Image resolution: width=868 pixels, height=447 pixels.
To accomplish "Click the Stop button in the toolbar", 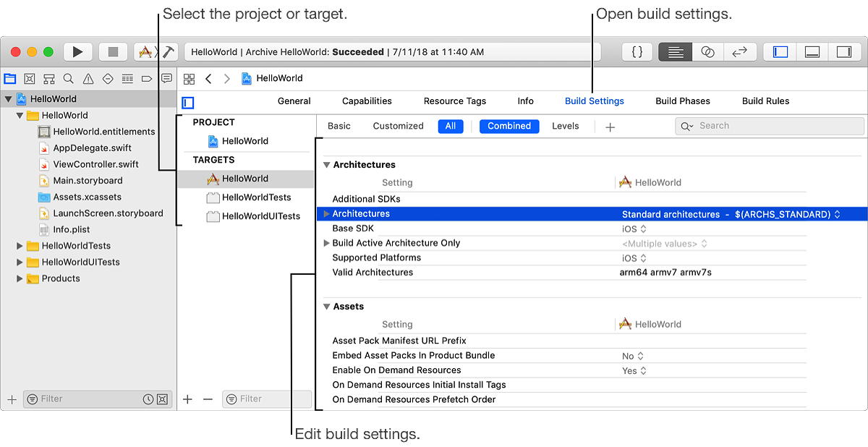I will (113, 52).
